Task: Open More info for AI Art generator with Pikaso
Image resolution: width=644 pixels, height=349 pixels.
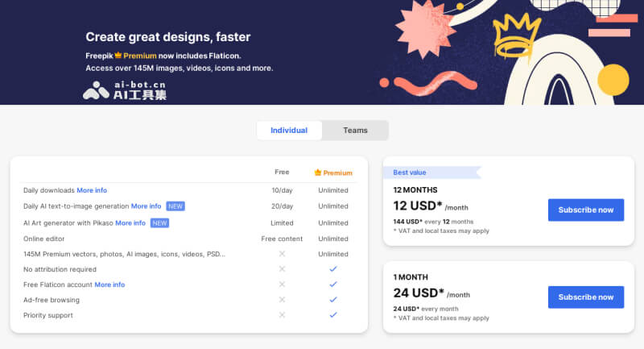Action: 130,222
